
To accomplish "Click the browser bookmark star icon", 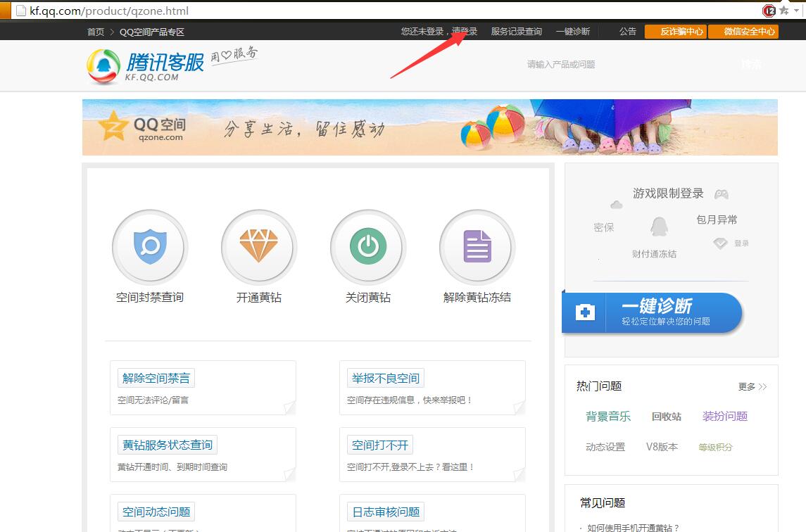I will point(784,11).
